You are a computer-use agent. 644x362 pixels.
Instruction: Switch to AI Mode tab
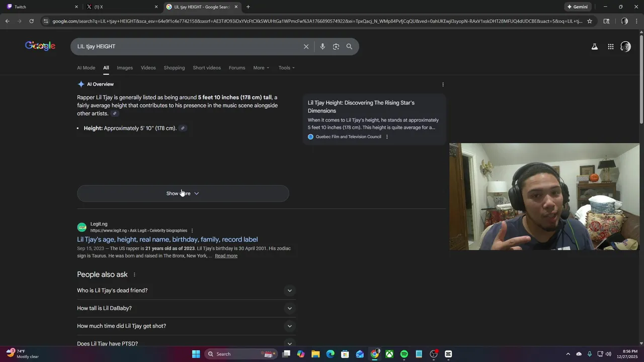tap(86, 68)
